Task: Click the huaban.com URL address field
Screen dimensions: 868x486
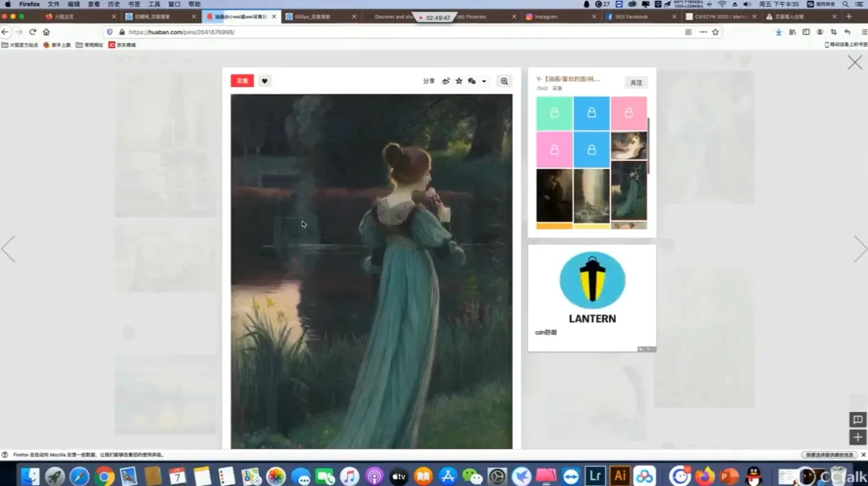Action: [390, 32]
